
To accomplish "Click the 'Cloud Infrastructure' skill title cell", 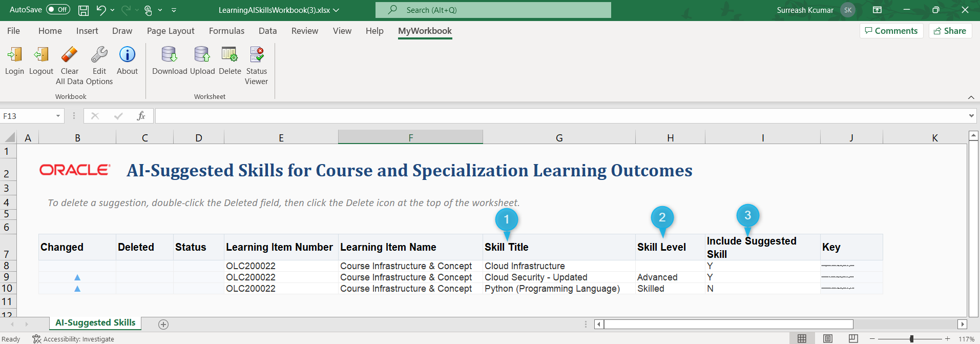I will pyautogui.click(x=559, y=266).
